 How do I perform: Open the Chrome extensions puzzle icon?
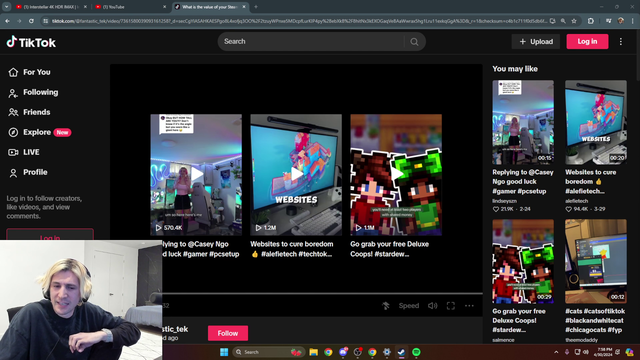591,21
